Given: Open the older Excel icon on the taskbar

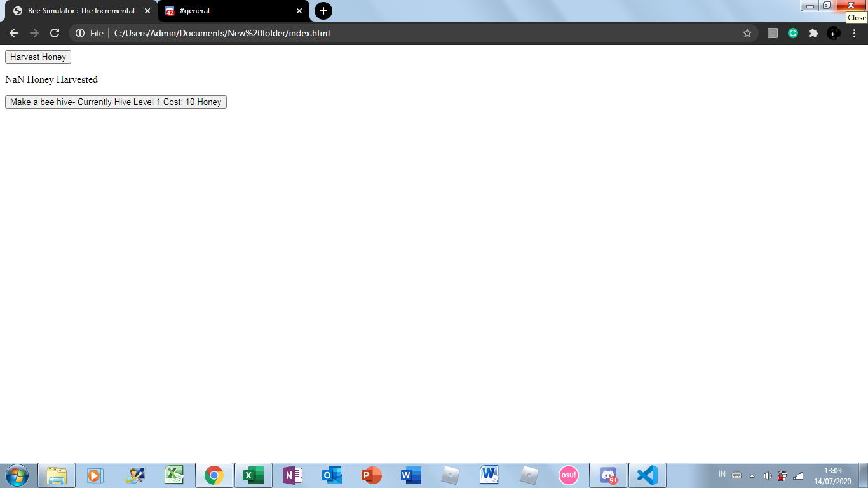Looking at the screenshot, I should tap(174, 475).
